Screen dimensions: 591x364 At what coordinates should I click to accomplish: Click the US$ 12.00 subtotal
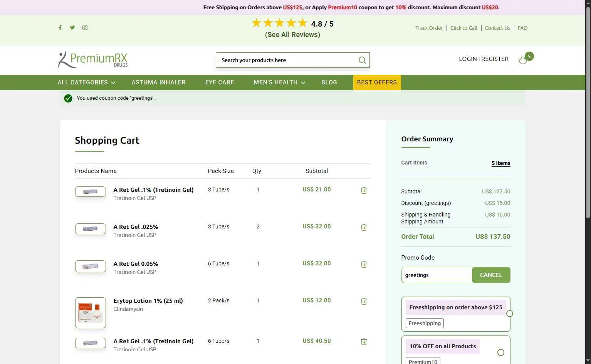(317, 300)
